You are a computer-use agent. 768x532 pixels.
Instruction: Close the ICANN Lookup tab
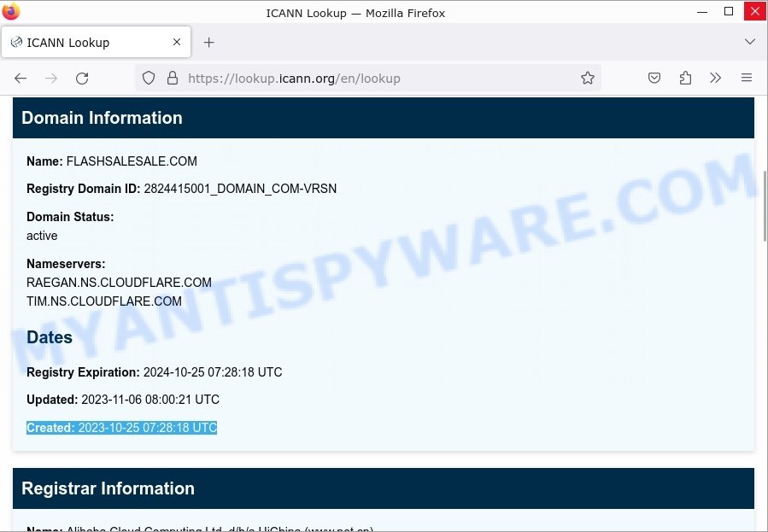click(x=177, y=43)
